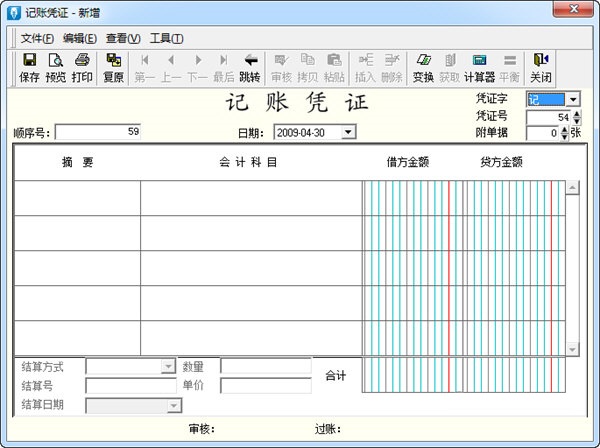
Task: Expand the 结算方式 dropdown
Action: point(168,367)
